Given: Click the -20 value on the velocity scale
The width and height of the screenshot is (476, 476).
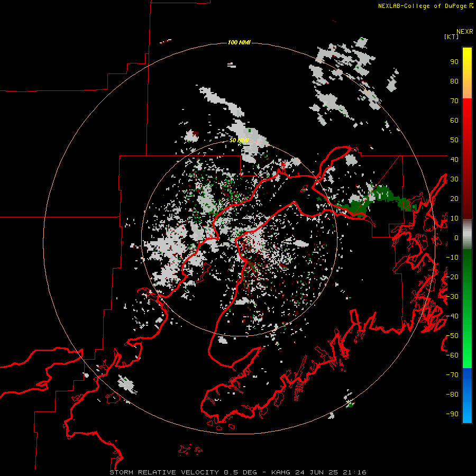Looking at the screenshot, I should [x=452, y=277].
